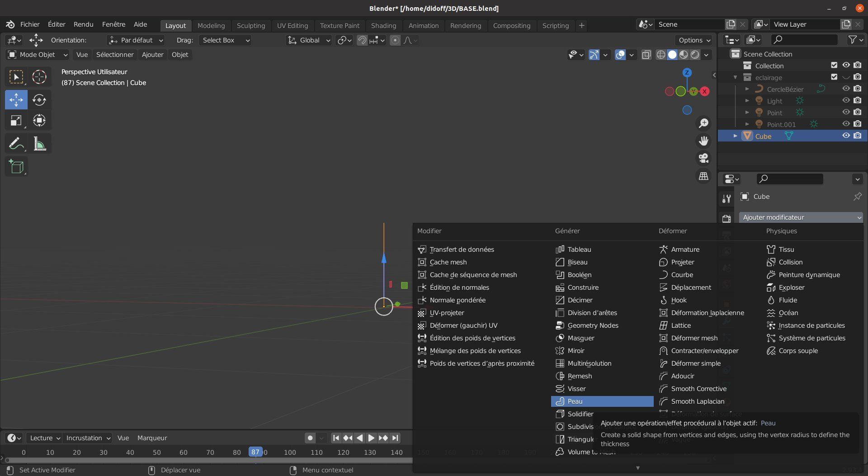Uncheck the Collection exclude checkbox
Image resolution: width=868 pixels, height=476 pixels.
click(834, 66)
